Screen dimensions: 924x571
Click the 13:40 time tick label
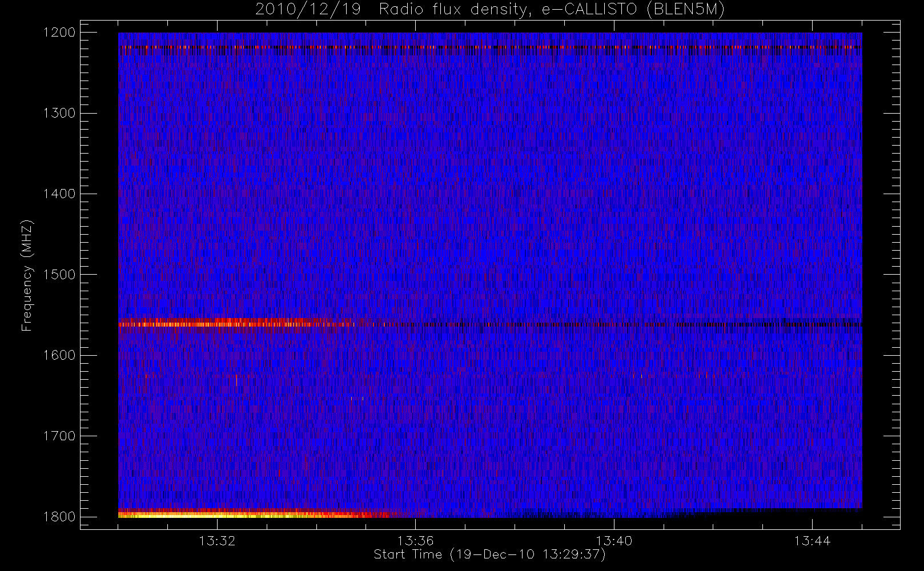(x=614, y=541)
